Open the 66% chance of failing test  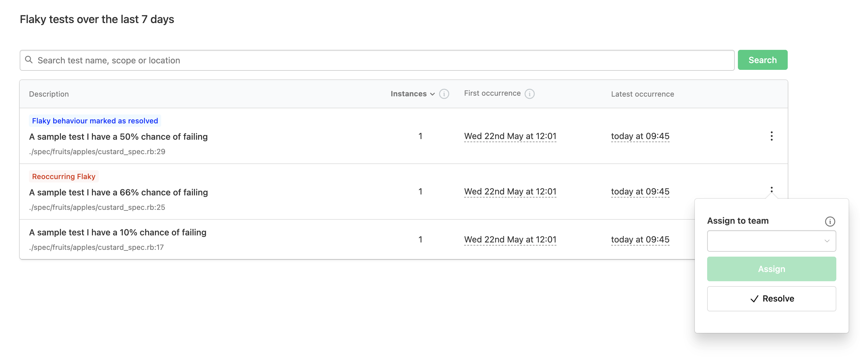(118, 192)
